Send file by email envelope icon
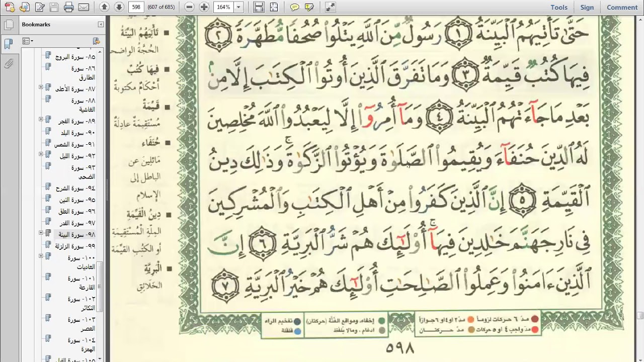The image size is (644, 362). (x=84, y=7)
